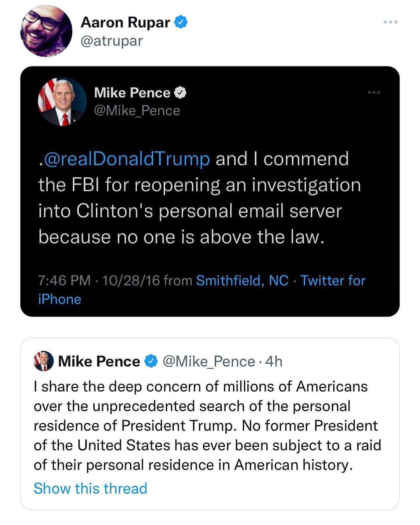Click the 7:46 PM 10/28/16 timestamp
The width and height of the screenshot is (420, 525).
pos(99,280)
